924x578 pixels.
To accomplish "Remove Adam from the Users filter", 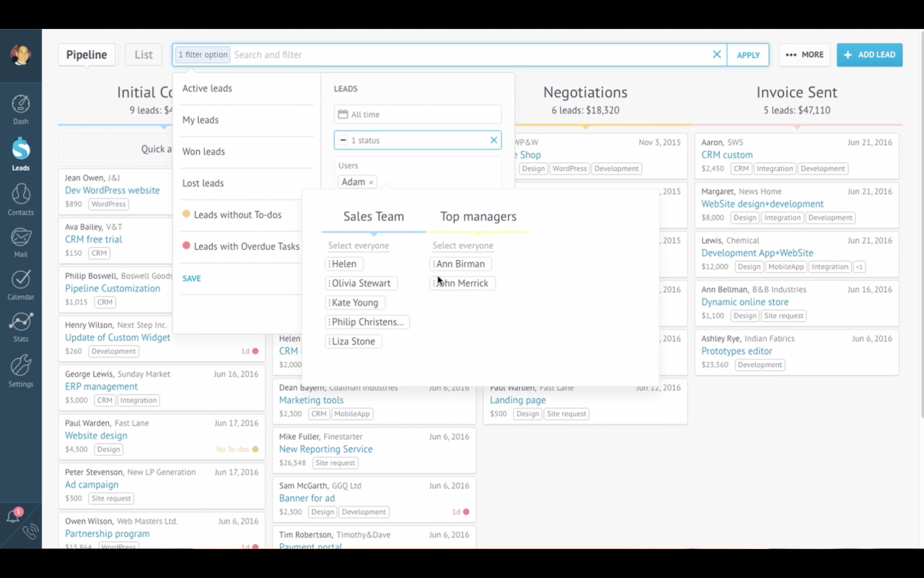I will [371, 181].
